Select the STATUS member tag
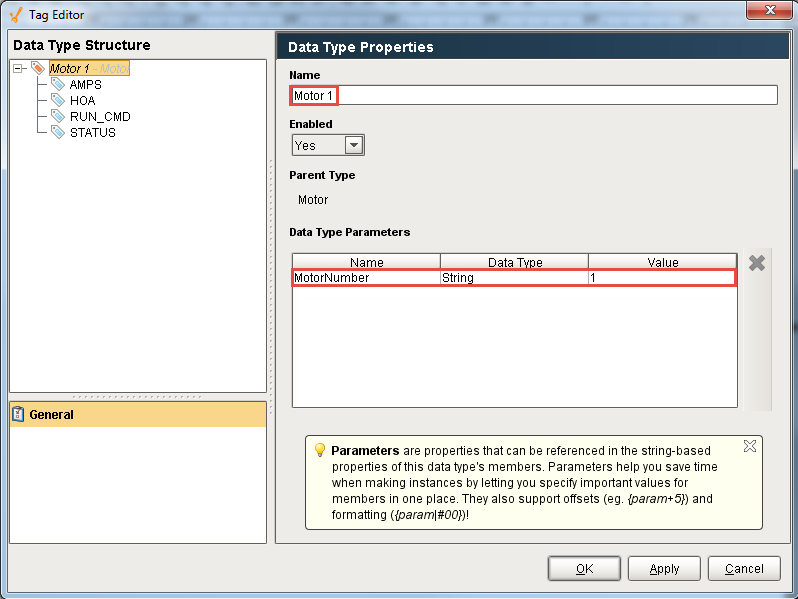Image resolution: width=798 pixels, height=599 pixels. click(x=92, y=133)
